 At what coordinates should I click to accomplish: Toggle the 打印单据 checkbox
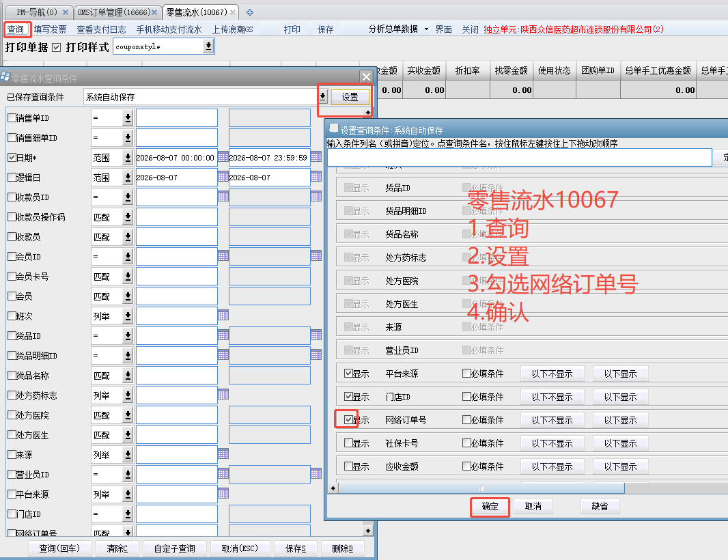click(x=57, y=47)
